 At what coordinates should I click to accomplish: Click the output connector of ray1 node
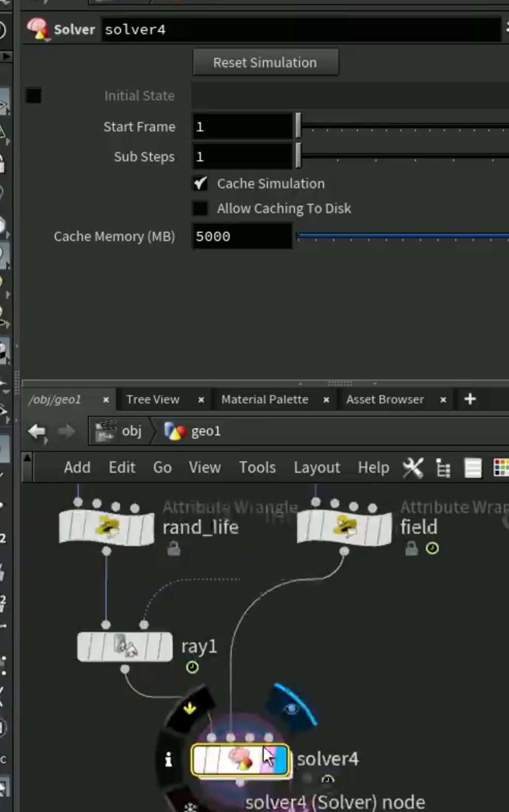(125, 669)
